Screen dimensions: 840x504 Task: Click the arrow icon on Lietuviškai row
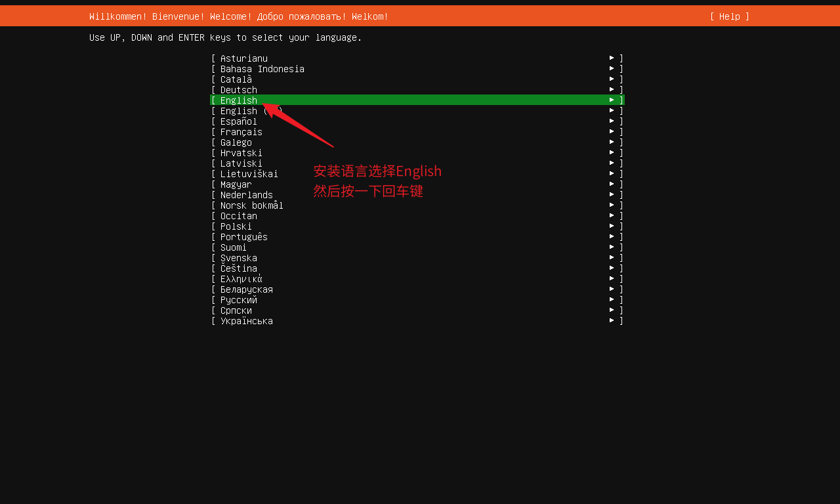point(612,173)
